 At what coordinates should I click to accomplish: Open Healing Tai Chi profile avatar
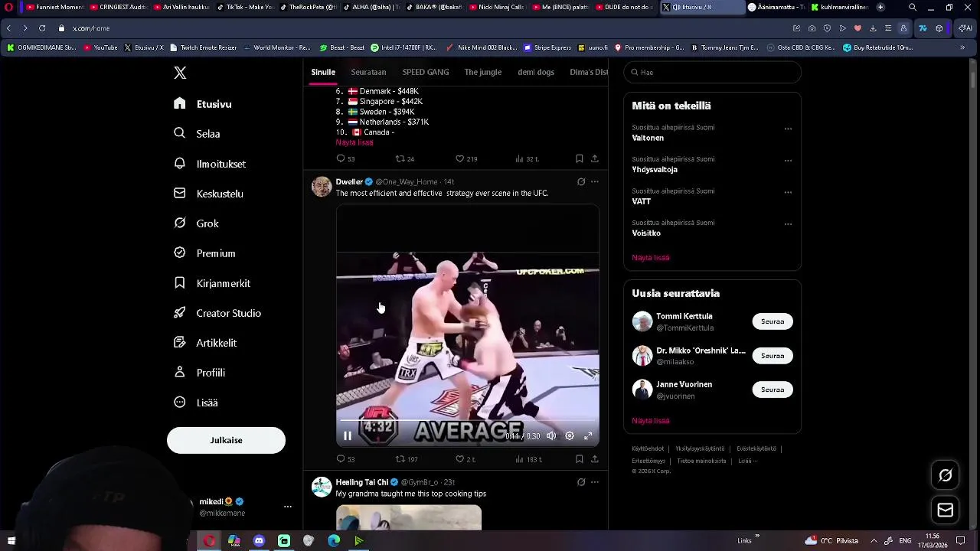pyautogui.click(x=322, y=487)
